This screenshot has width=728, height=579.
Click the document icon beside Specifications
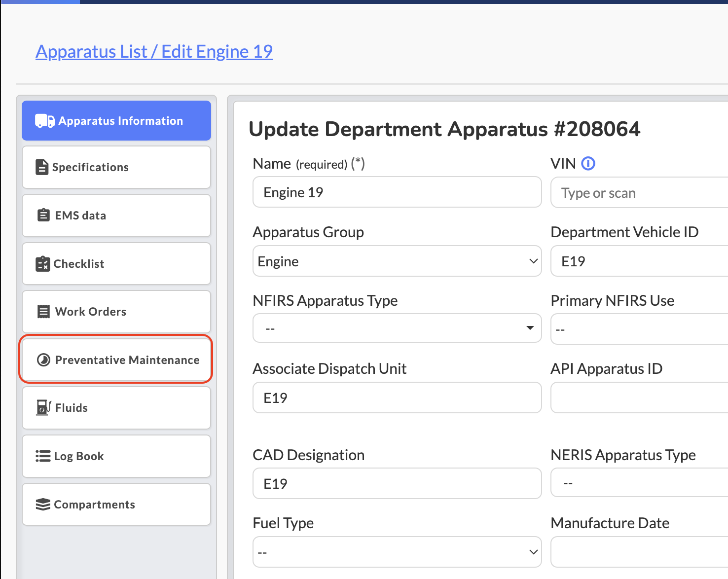coord(42,167)
